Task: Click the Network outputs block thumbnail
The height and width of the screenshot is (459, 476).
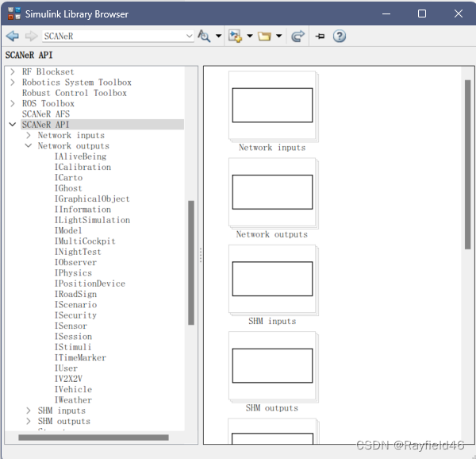Action: [x=273, y=193]
